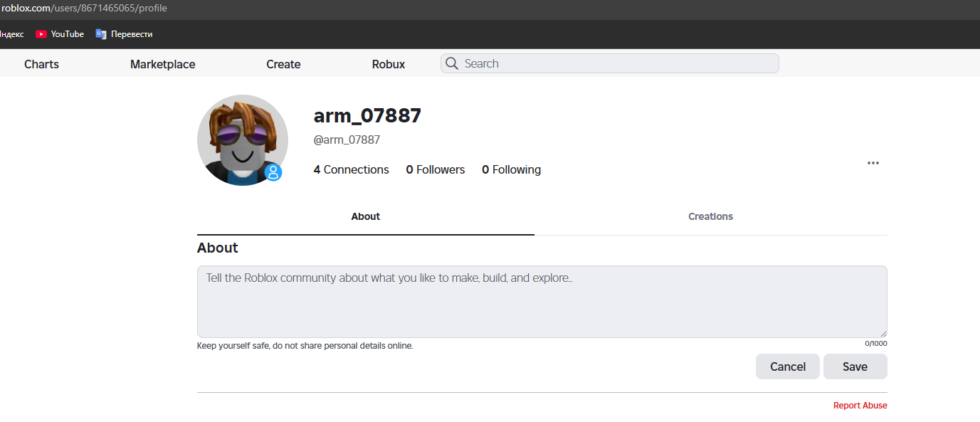Open the three-dots profile options menu
Image resolution: width=980 pixels, height=422 pixels.
pos(873,163)
